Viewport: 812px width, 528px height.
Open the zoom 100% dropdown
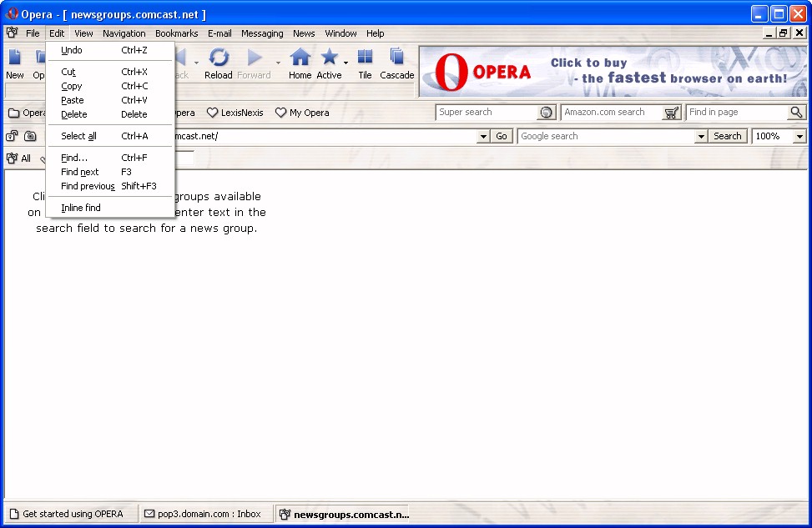(x=799, y=136)
